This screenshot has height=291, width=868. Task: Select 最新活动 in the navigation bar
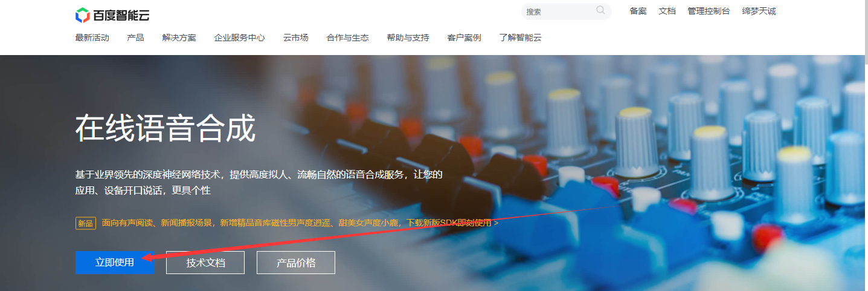[92, 38]
